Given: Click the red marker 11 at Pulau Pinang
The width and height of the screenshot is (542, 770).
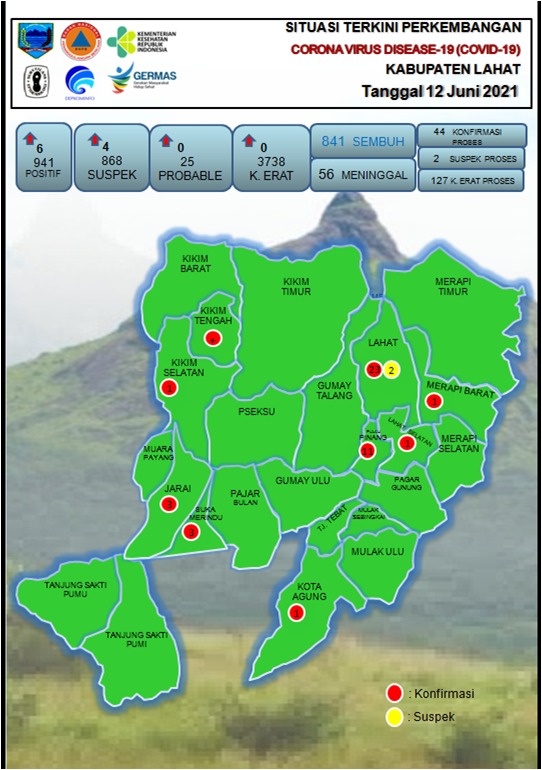Looking at the screenshot, I should click(367, 451).
